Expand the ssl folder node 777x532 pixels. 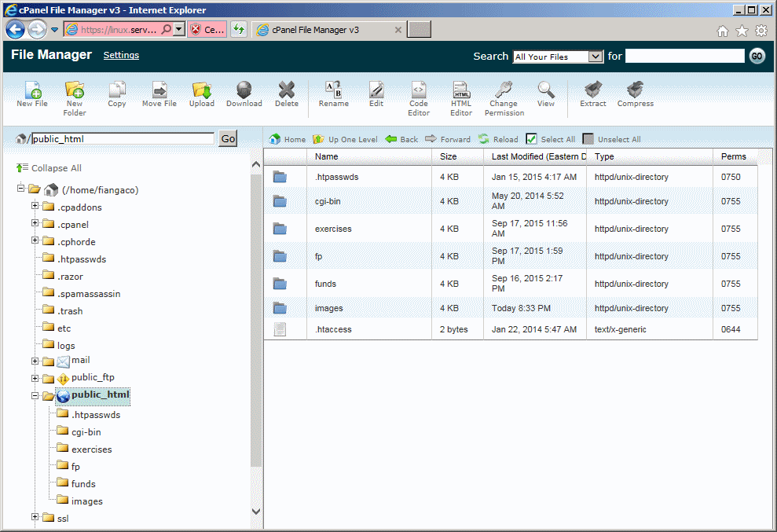(x=35, y=516)
